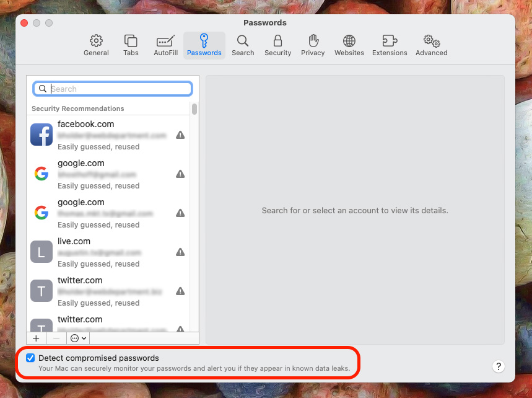
Task: Open the Advanced gears icon tab
Action: pos(431,45)
